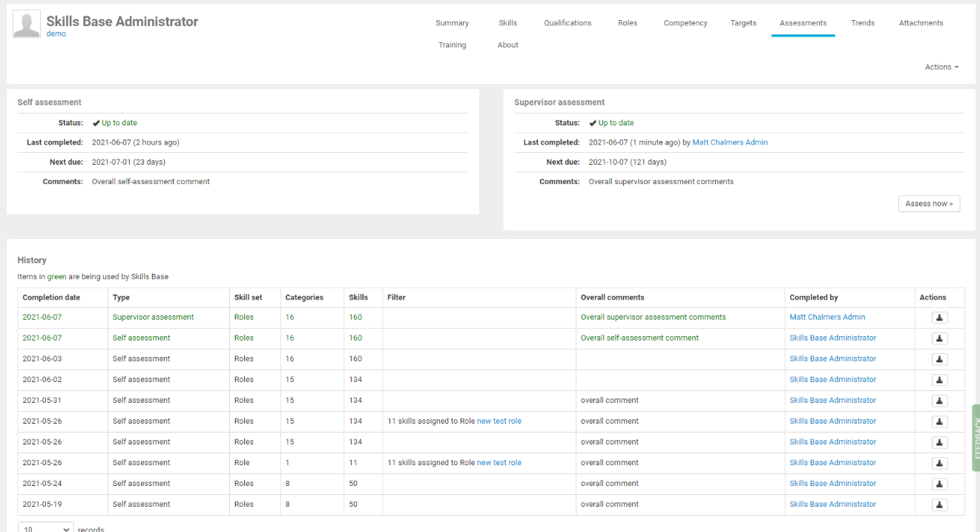Screen dimensions: 980x532
Task: Download the 2021-06-07 Supervisor assessment row
Action: [939, 318]
